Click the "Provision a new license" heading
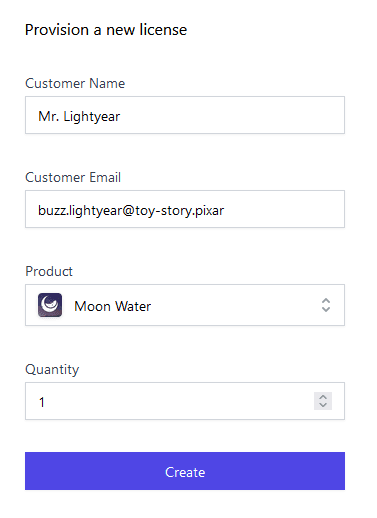377x518 pixels. click(x=106, y=30)
